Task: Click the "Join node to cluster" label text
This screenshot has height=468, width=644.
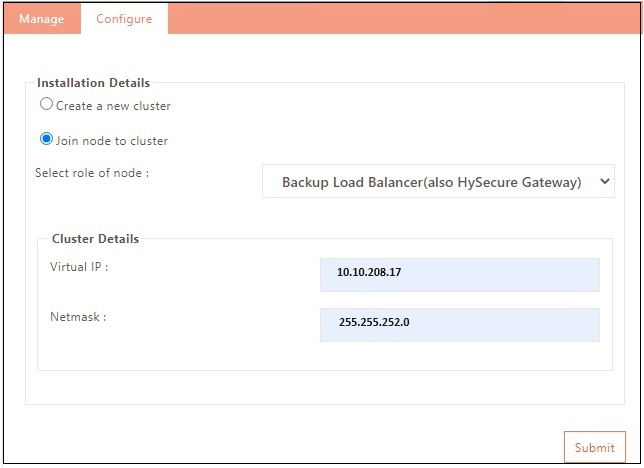Action: 112,141
